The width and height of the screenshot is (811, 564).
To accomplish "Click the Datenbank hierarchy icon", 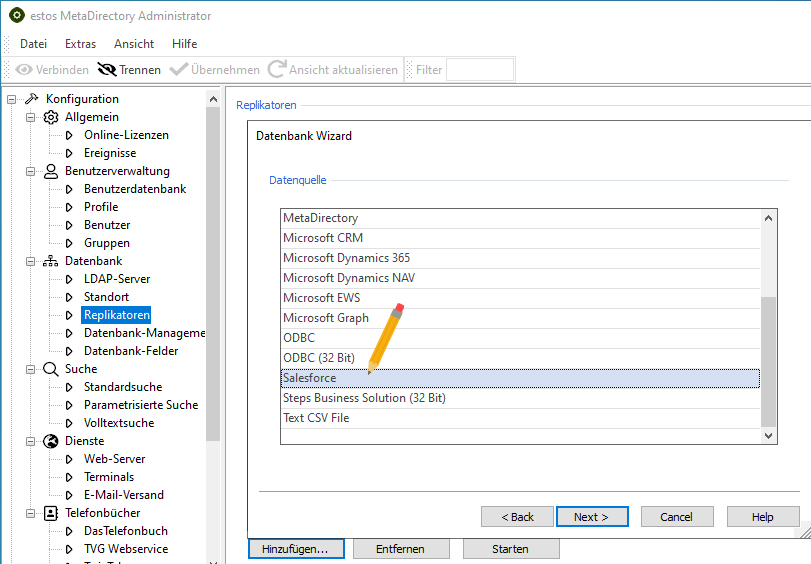I will (51, 261).
